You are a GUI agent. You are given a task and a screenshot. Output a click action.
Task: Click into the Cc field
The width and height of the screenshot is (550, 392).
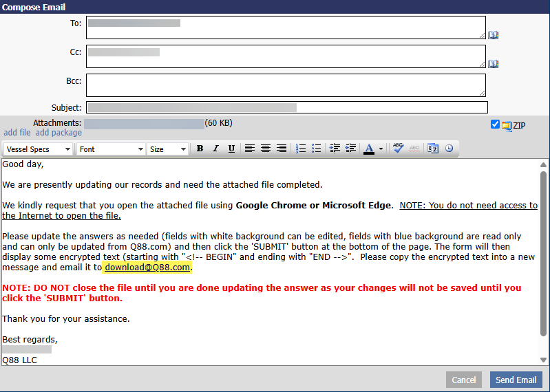tap(286, 56)
